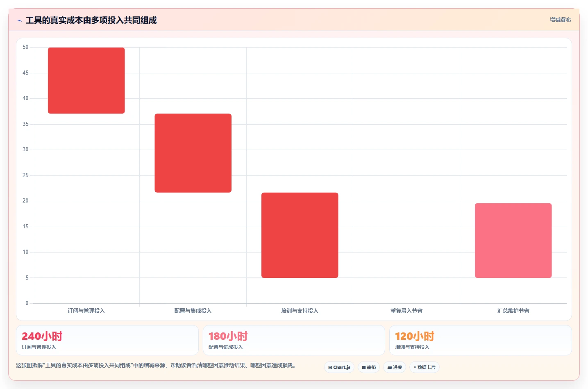Screen dimensions: 588x389
Task: Click the y-axis value 50
Action: pos(25,47)
